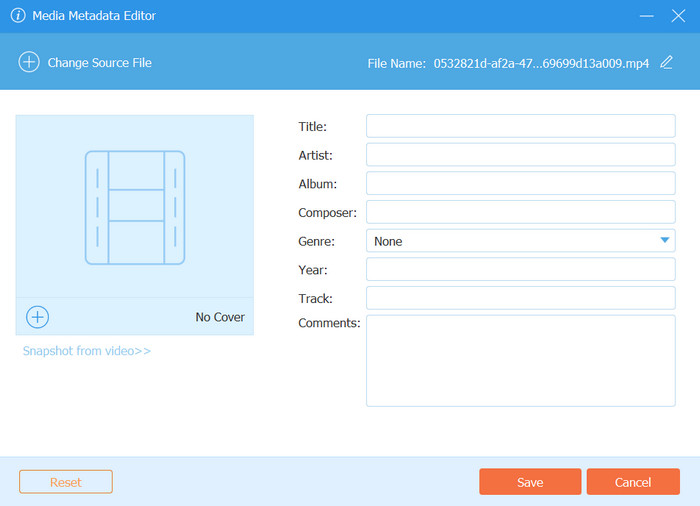Viewport: 700px width, 506px height.
Task: Click into the Album field
Action: click(x=520, y=184)
